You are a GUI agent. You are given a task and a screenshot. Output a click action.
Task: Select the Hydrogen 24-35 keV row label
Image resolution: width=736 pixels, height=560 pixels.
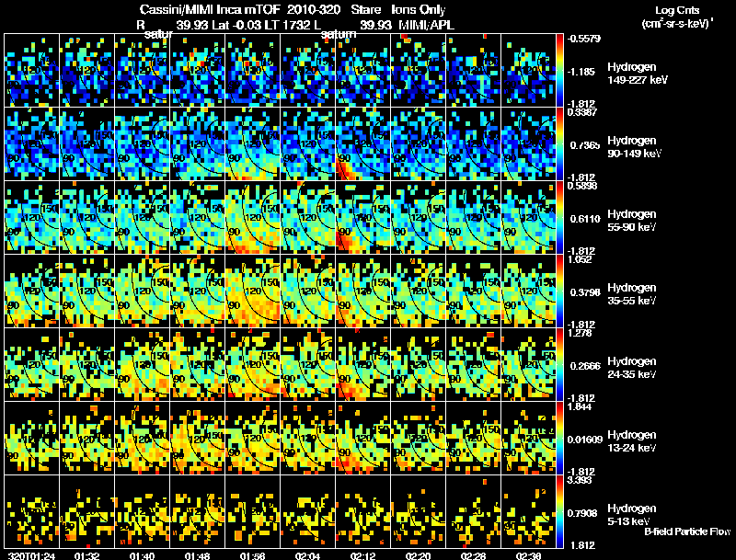(x=632, y=368)
